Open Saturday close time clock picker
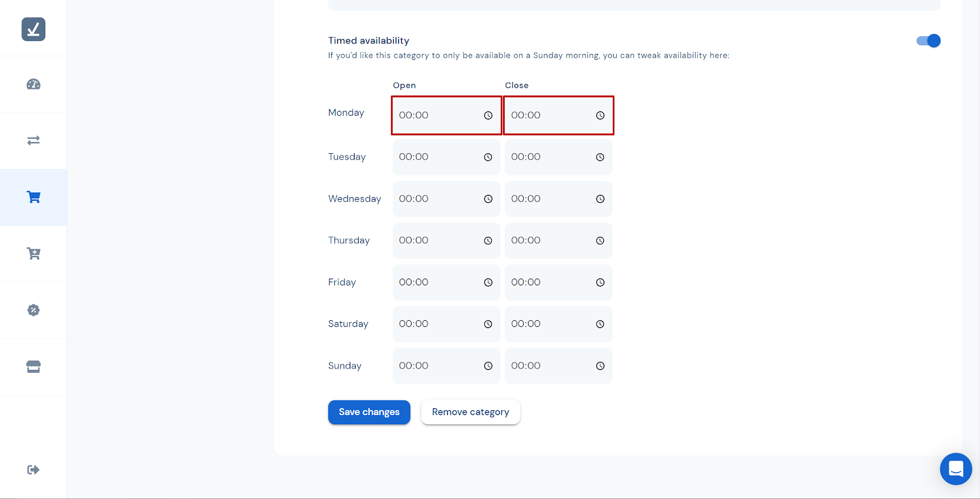The height and width of the screenshot is (499, 980). point(600,325)
